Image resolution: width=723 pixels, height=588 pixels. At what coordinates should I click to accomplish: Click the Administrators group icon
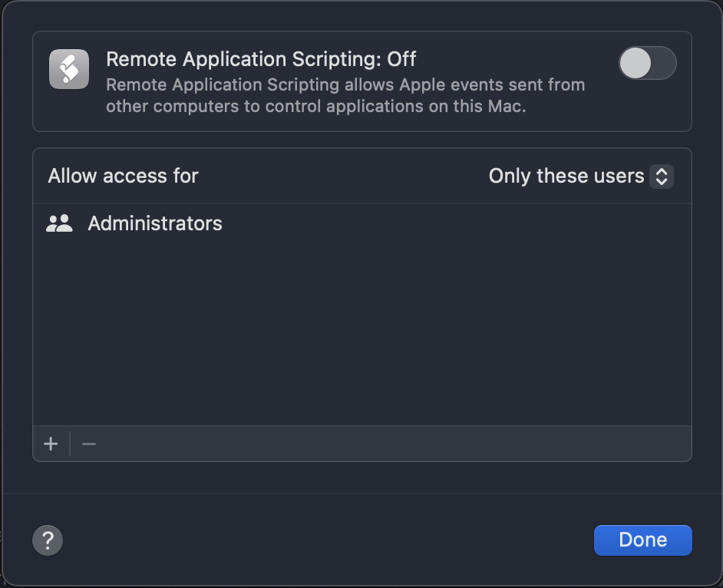[x=58, y=223]
